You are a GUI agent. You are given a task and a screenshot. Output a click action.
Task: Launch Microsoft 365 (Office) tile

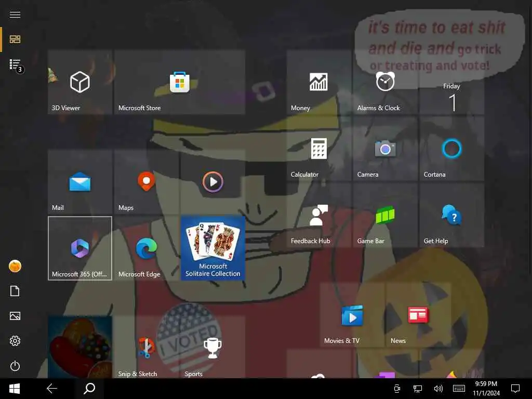[x=80, y=248]
